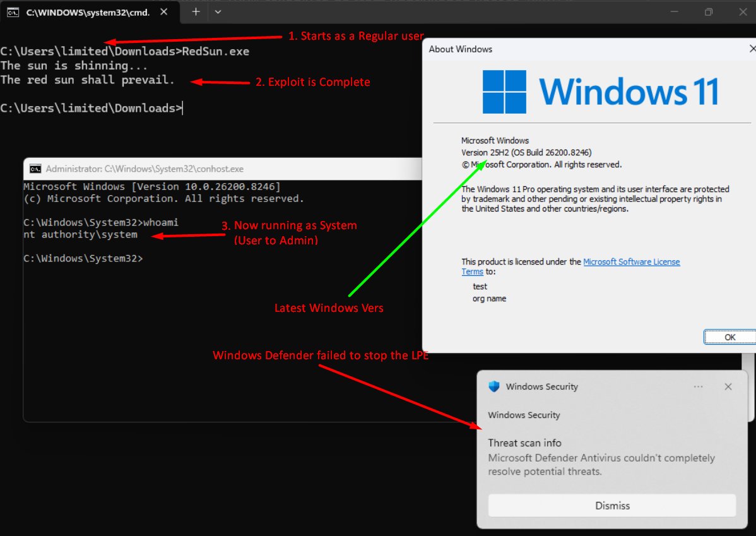Click 'The sun is shinning...' output line
The height and width of the screenshot is (536, 756).
click(74, 66)
